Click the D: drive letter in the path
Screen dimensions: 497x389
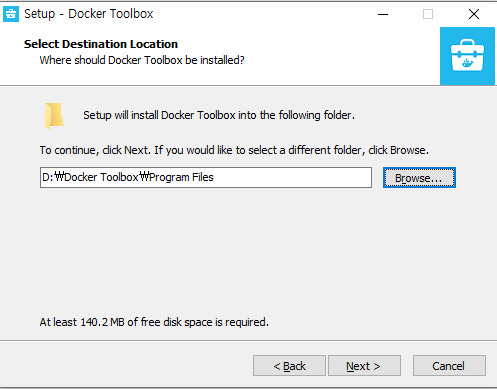coord(48,177)
